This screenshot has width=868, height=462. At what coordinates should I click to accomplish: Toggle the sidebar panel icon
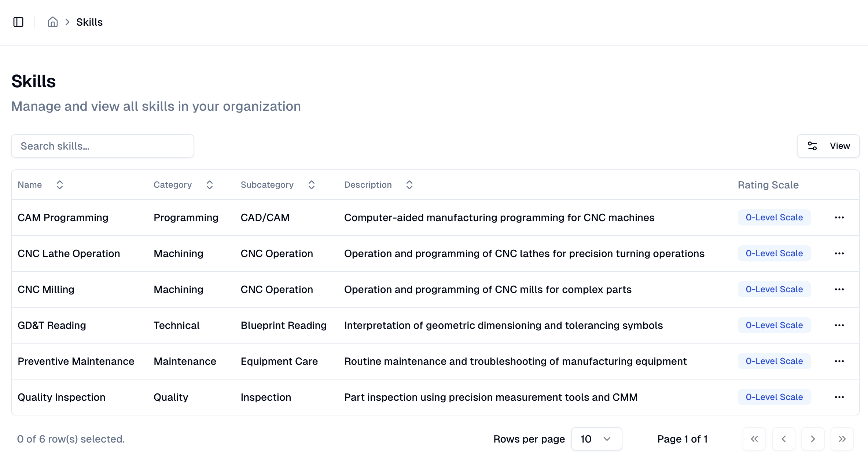18,22
